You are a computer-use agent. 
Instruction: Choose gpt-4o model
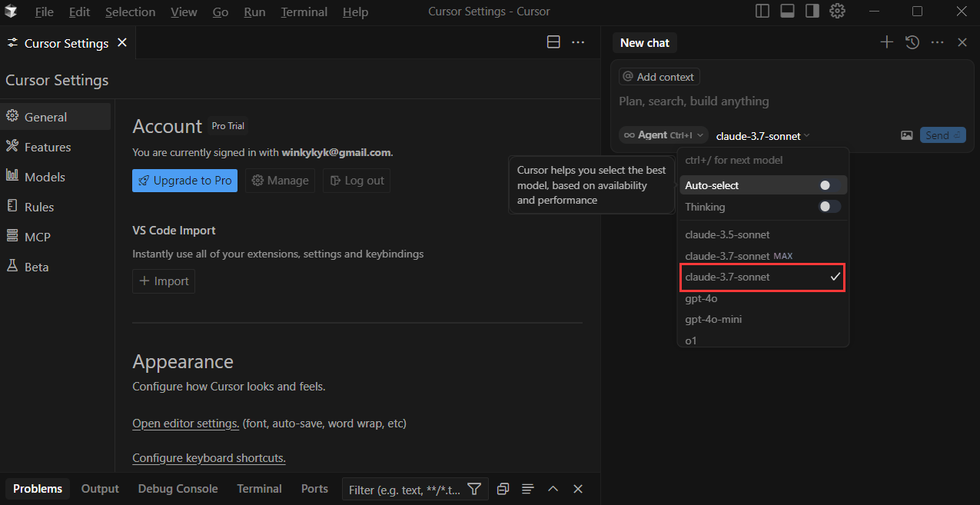coord(763,298)
